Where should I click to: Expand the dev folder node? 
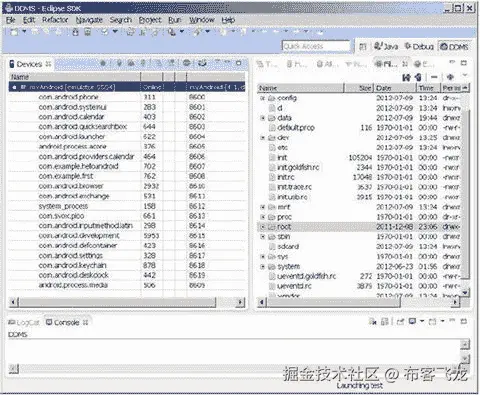tap(263, 137)
